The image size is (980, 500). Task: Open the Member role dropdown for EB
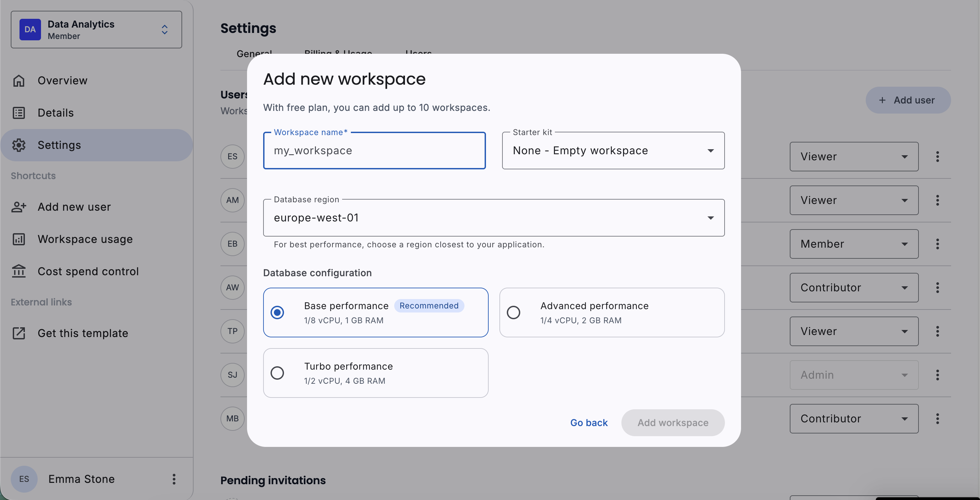point(853,244)
